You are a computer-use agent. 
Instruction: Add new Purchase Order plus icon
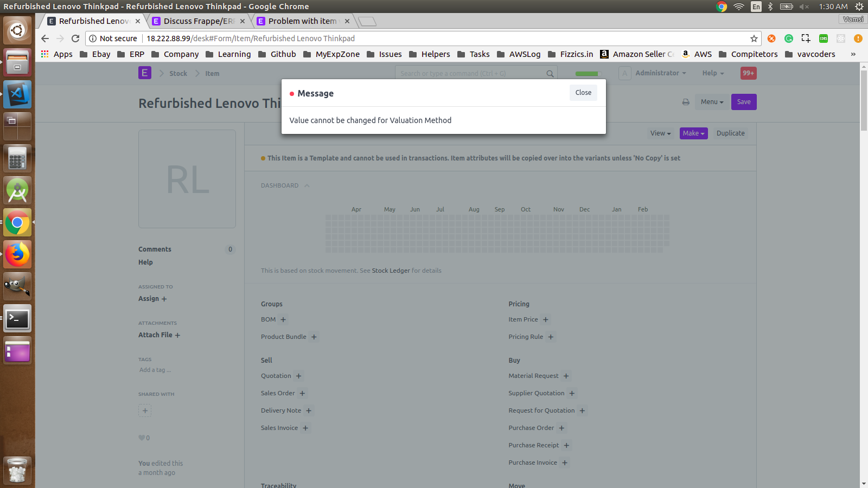click(562, 428)
